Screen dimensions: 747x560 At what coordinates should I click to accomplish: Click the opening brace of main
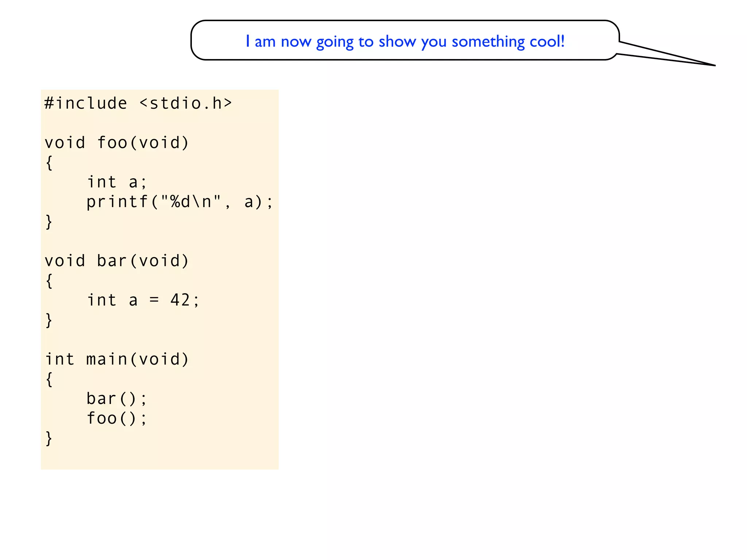point(49,379)
